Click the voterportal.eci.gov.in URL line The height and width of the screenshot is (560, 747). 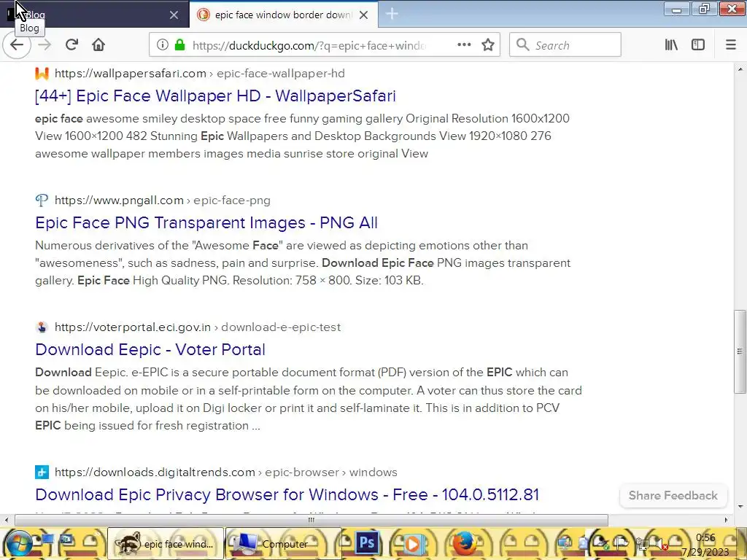pos(198,327)
